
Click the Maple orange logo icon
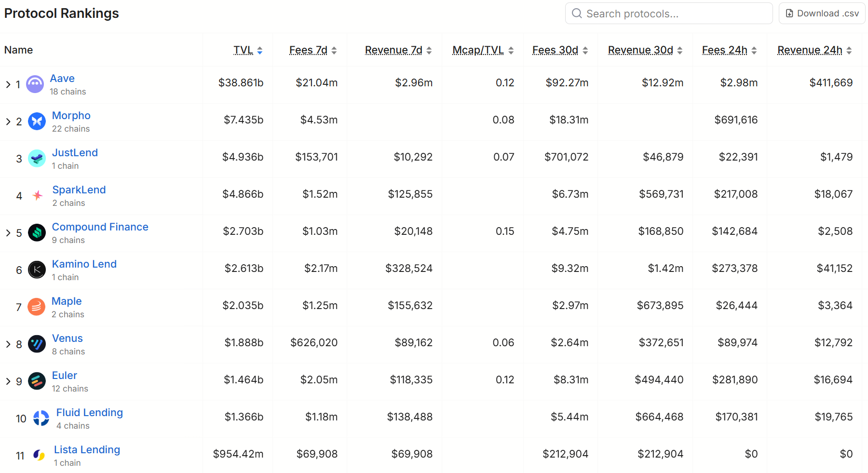(x=37, y=307)
